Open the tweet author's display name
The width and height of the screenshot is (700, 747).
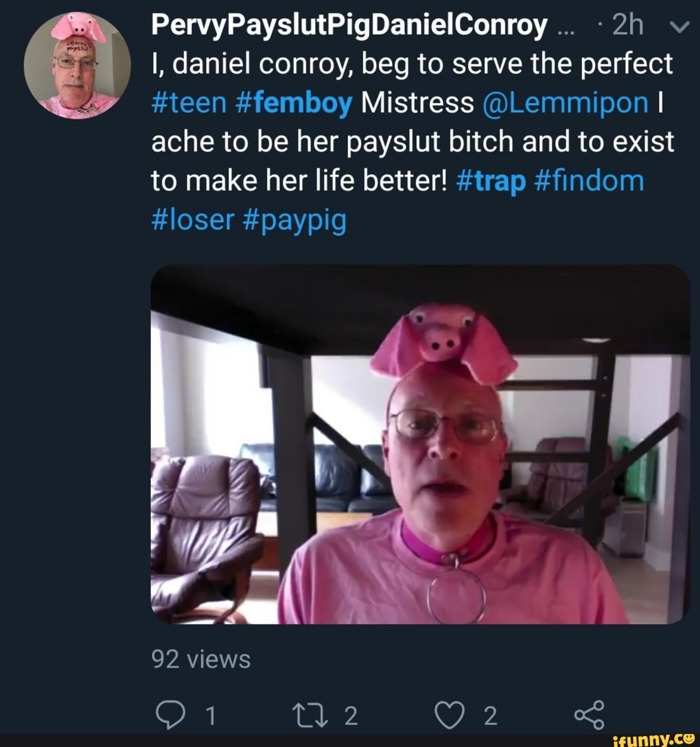349,25
